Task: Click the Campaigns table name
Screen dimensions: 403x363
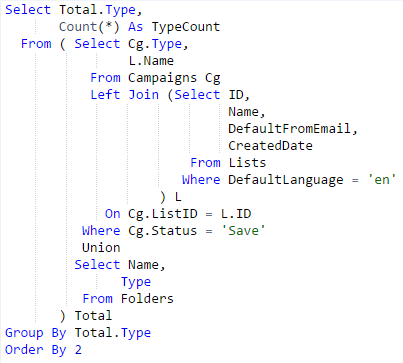Action: click(162, 78)
